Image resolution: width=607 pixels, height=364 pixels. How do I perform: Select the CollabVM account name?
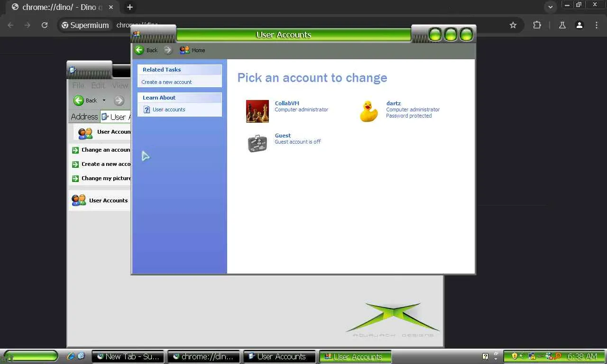(287, 103)
